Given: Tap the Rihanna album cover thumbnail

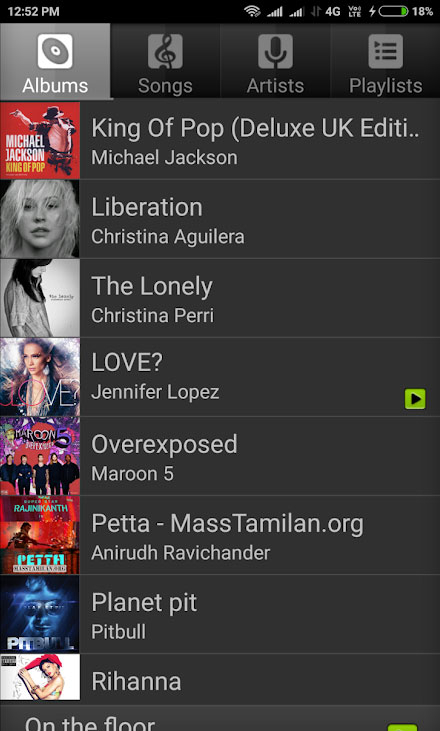Looking at the screenshot, I should (x=40, y=677).
